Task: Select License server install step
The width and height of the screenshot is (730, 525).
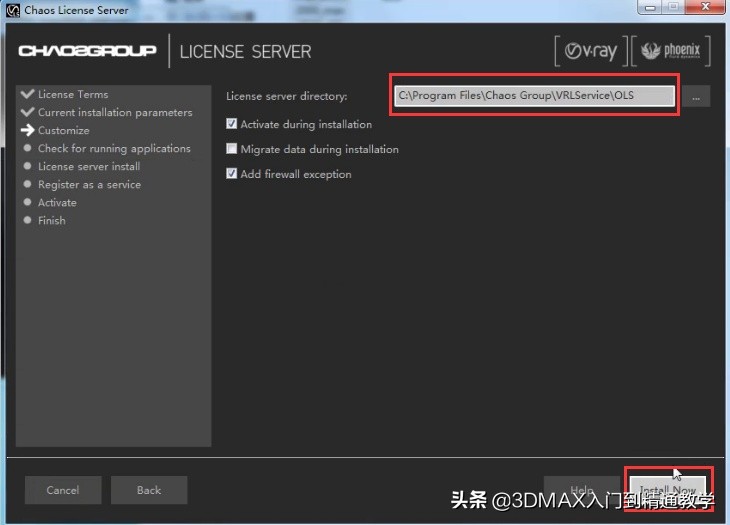Action: 89,166
